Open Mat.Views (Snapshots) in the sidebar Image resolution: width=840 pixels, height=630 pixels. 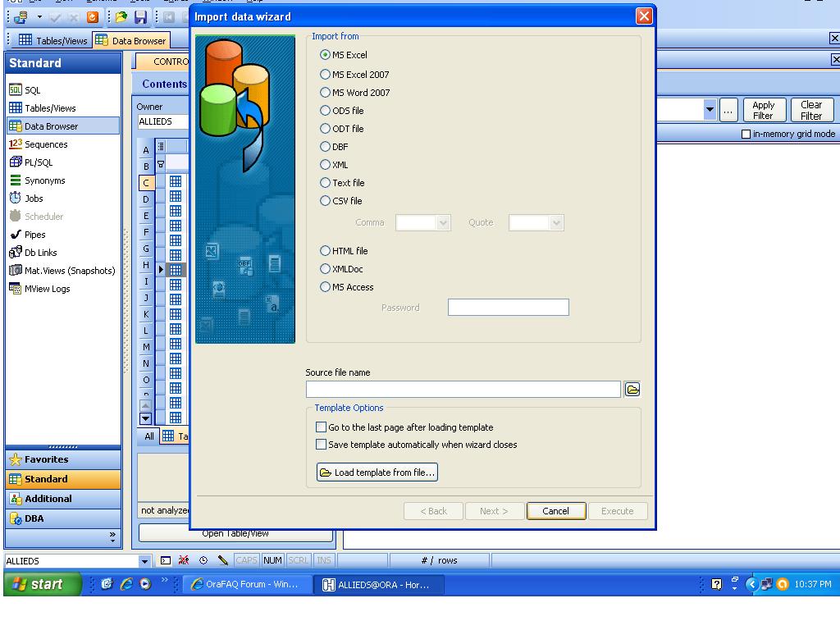[62, 271]
